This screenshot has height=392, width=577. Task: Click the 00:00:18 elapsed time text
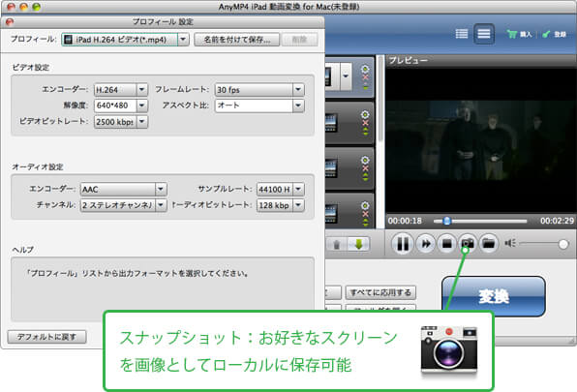coord(405,221)
